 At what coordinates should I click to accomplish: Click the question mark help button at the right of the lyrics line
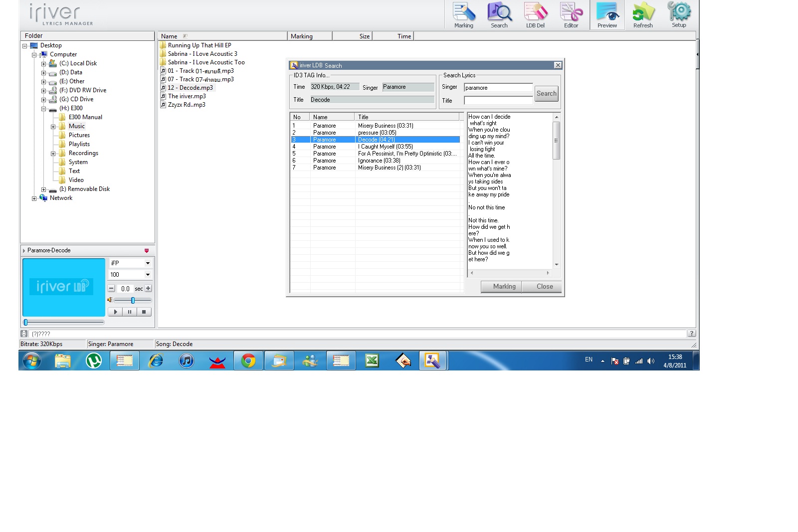(x=691, y=334)
